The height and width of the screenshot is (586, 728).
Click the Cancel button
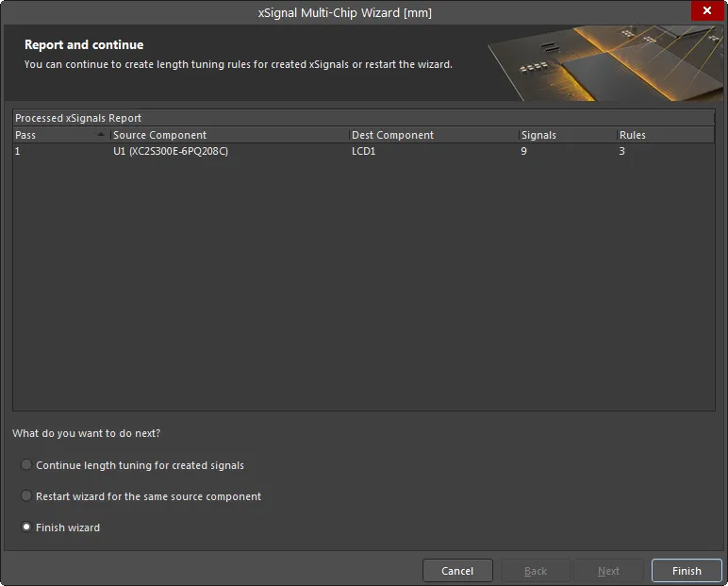[457, 571]
